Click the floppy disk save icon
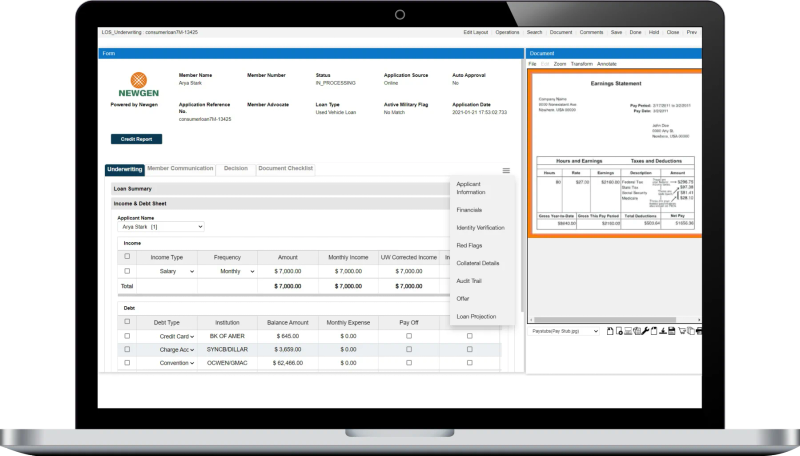The image size is (800, 456). click(x=671, y=331)
